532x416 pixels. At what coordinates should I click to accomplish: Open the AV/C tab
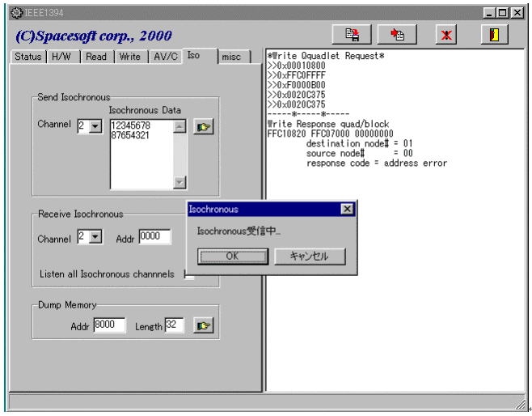(164, 57)
